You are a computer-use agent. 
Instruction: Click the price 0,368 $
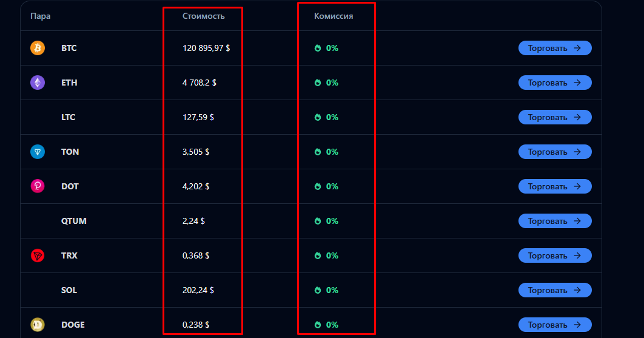196,255
